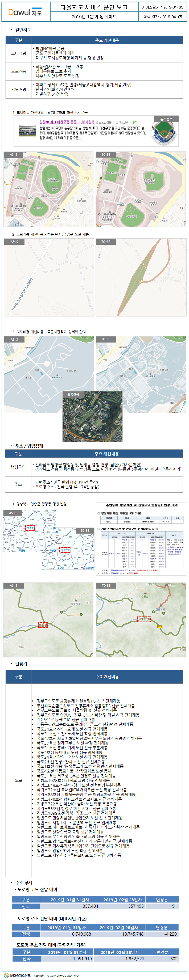Image resolution: width=189 pixels, height=980 pixels.
Task: Click the Copyright 2019 DAWUL GEO INFO text
Action: (x=56, y=975)
